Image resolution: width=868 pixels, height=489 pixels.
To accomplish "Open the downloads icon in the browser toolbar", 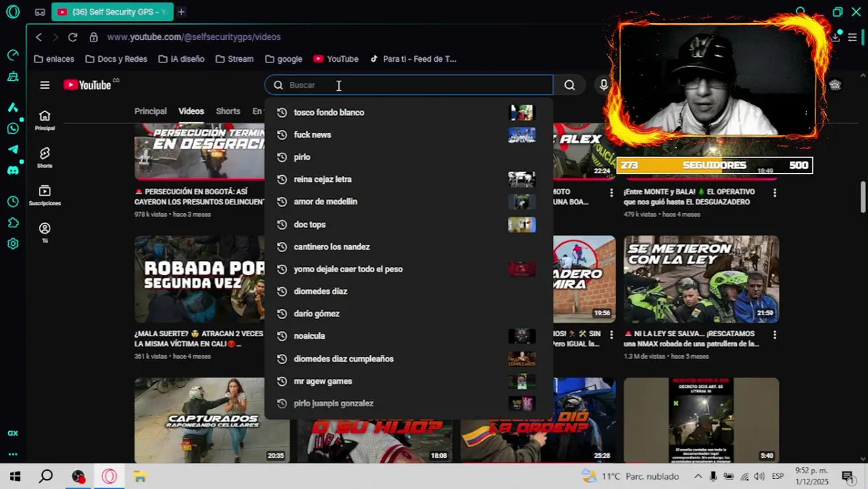I will click(x=835, y=37).
